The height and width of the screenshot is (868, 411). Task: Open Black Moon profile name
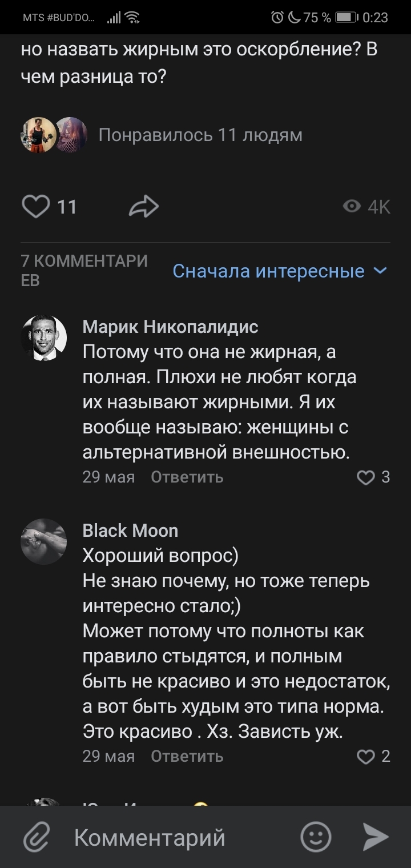click(x=130, y=531)
